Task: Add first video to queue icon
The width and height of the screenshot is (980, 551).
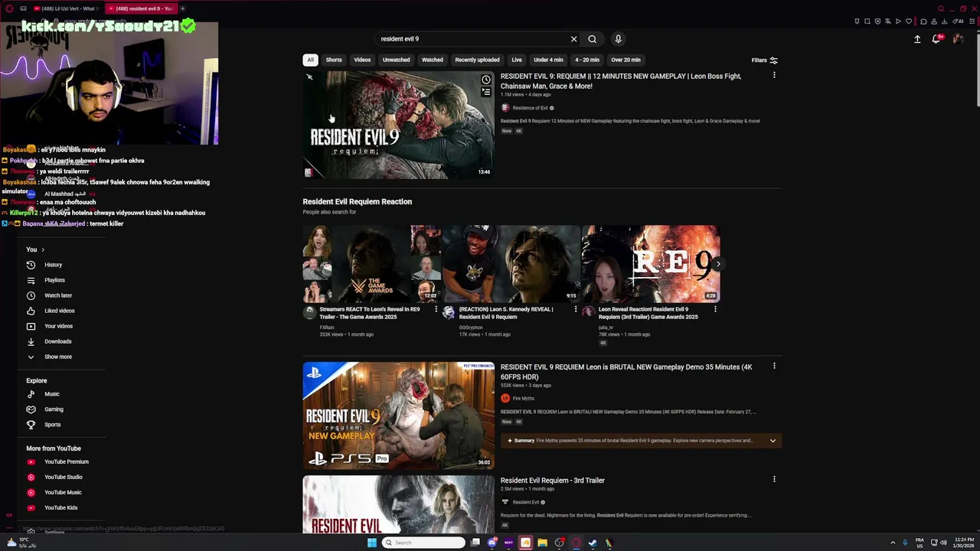Action: pos(485,92)
